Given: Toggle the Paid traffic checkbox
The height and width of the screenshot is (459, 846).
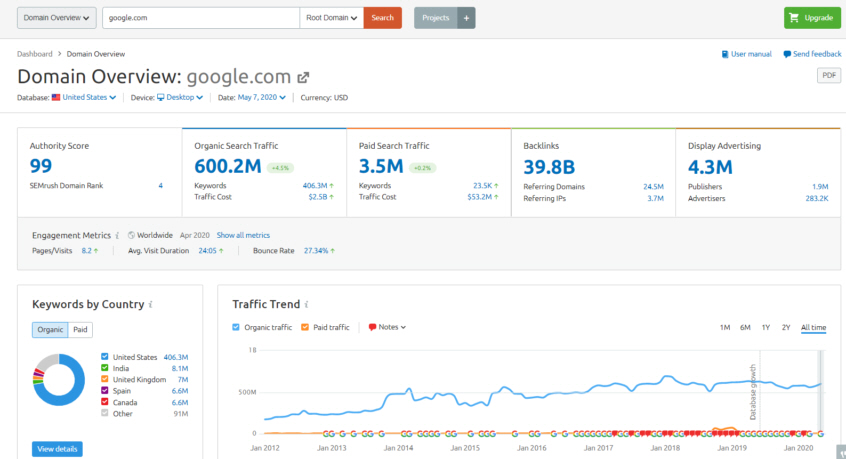Looking at the screenshot, I should click(x=305, y=327).
